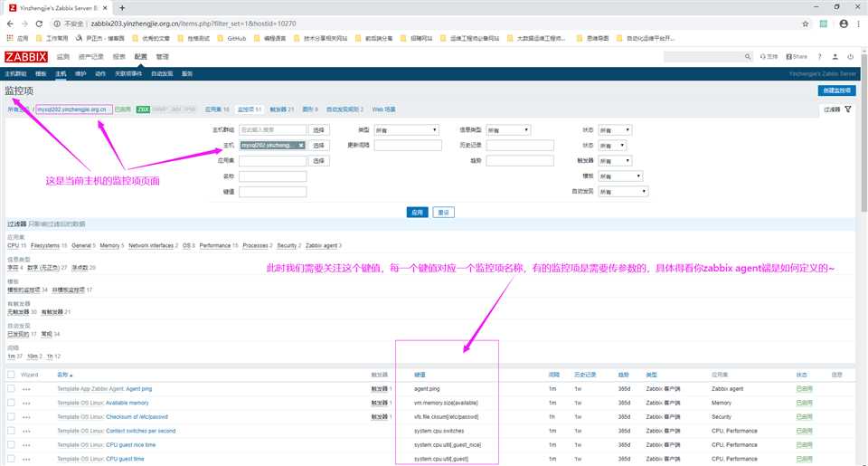Open a new browser tab with plus
868x466 pixels.
(x=122, y=8)
